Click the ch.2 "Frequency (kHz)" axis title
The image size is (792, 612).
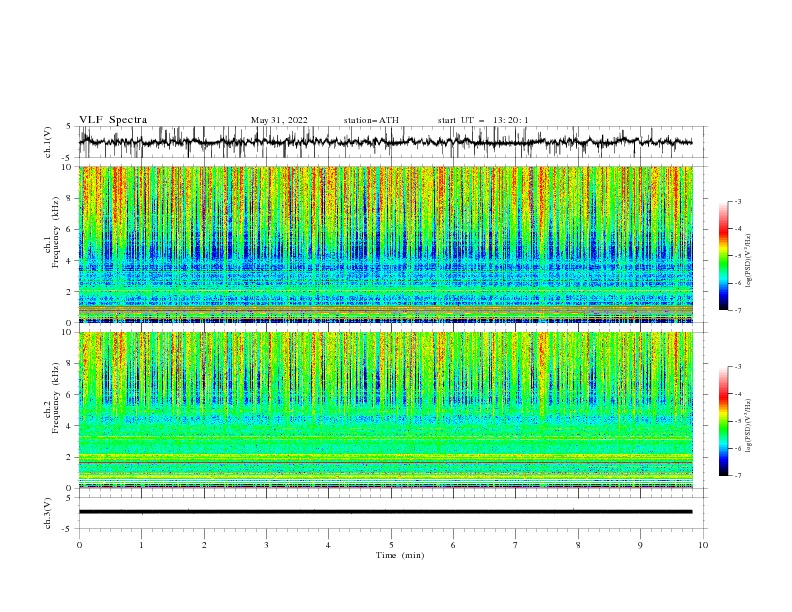pos(56,398)
